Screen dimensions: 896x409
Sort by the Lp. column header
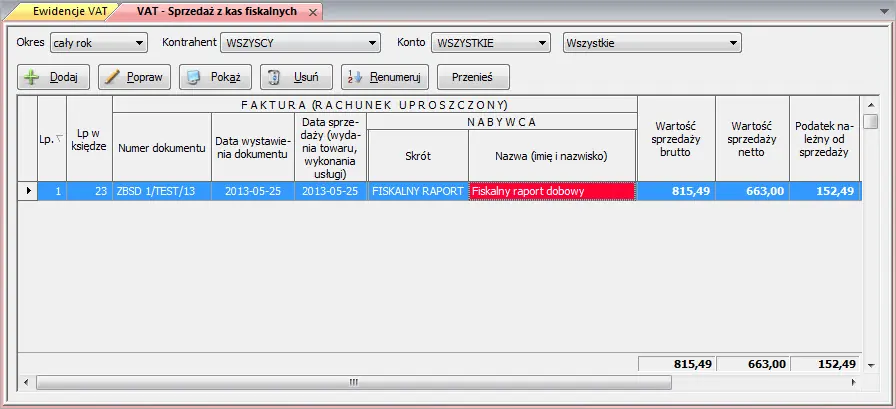(x=52, y=139)
